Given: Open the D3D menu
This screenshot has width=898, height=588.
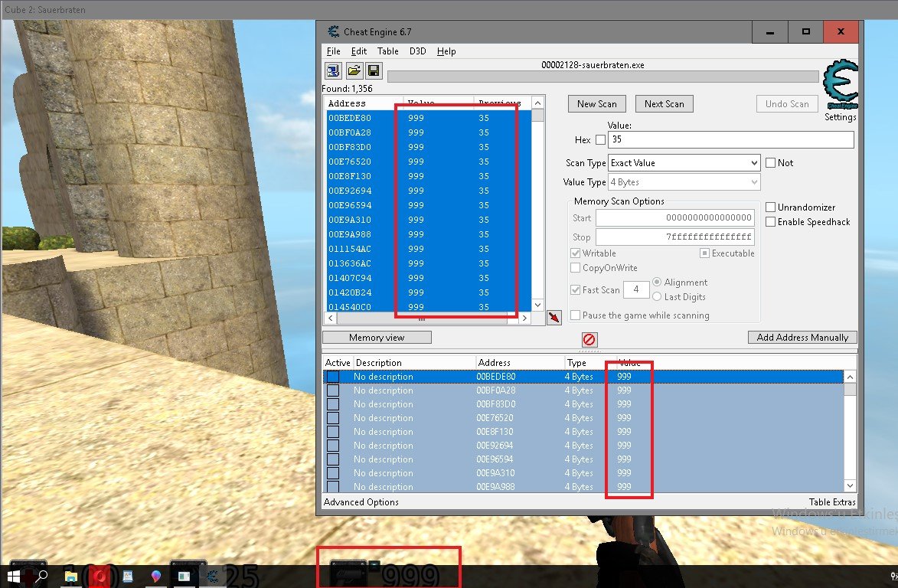Looking at the screenshot, I should 417,51.
